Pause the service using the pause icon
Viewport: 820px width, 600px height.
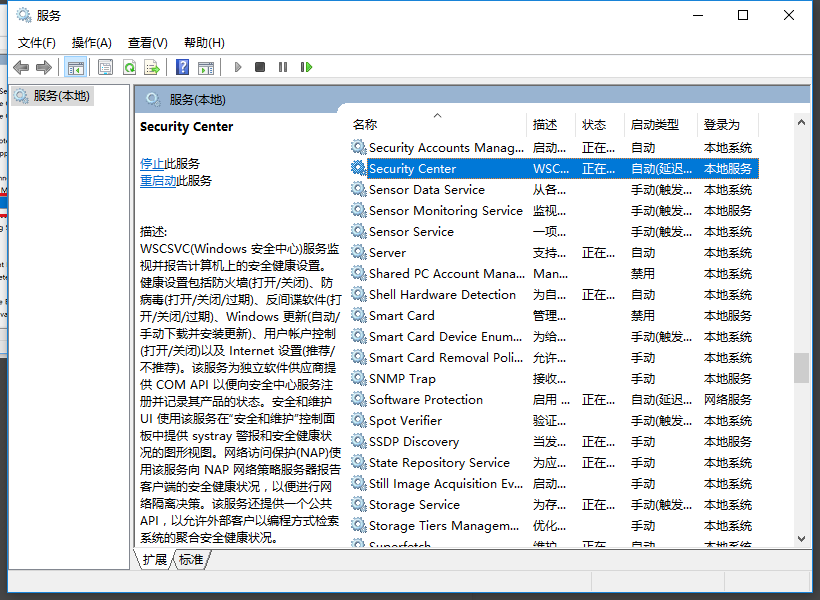283,66
